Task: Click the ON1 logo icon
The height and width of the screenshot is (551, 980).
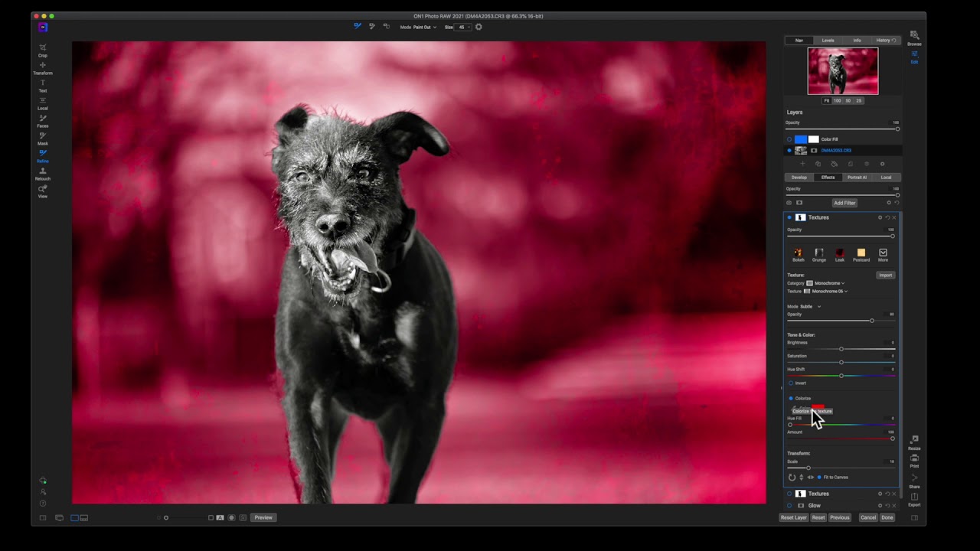Action: tap(43, 28)
